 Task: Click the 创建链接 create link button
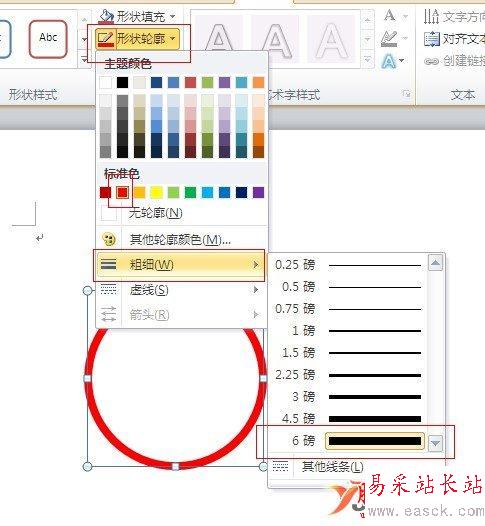(x=454, y=61)
